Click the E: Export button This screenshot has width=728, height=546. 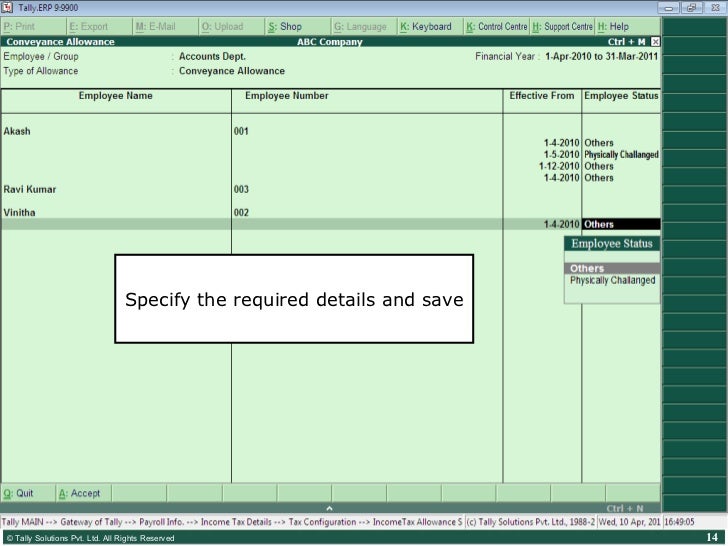coord(99,27)
